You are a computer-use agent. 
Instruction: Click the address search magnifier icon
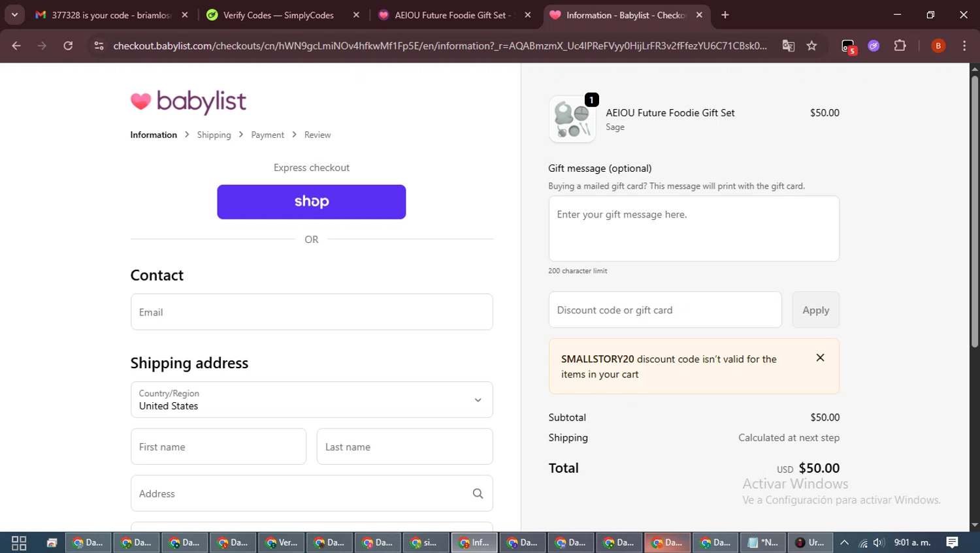pyautogui.click(x=478, y=494)
